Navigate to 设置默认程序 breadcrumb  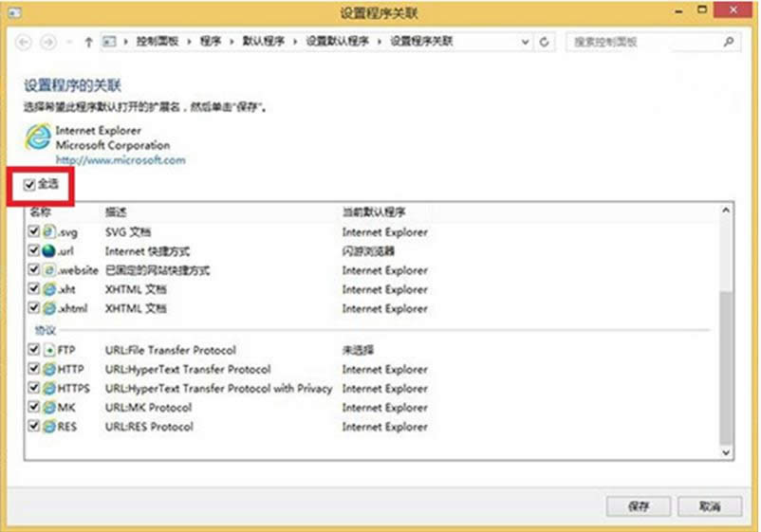click(337, 41)
